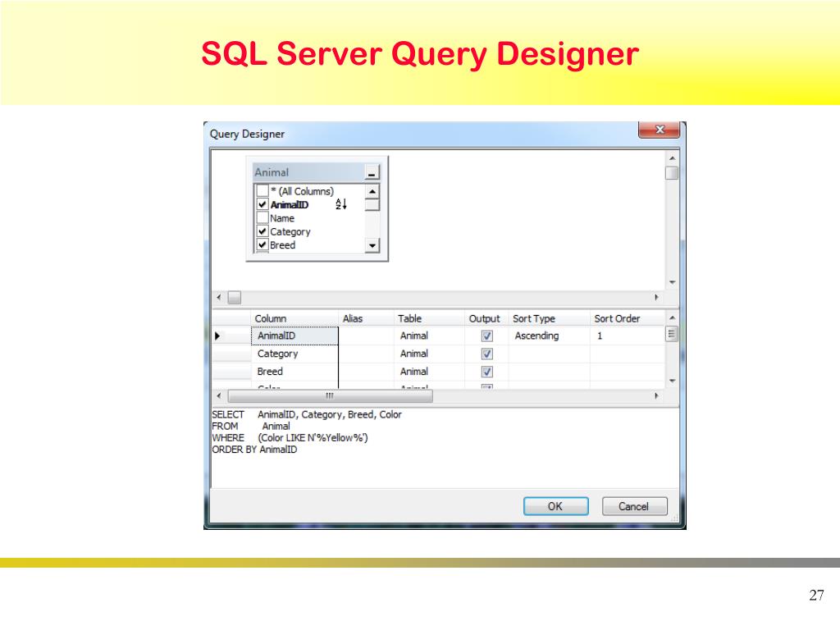Viewport: 840px width, 630px height.
Task: Click the Animal table box title bar
Action: point(308,172)
